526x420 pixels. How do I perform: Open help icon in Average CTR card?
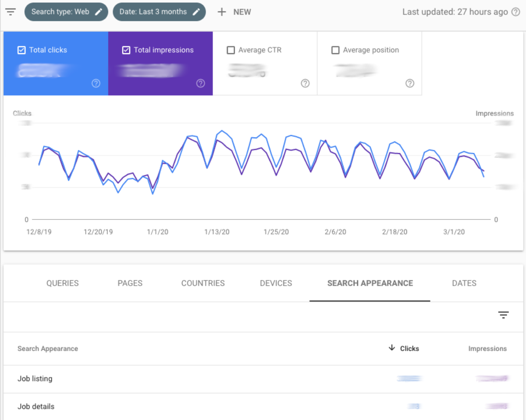pos(305,83)
